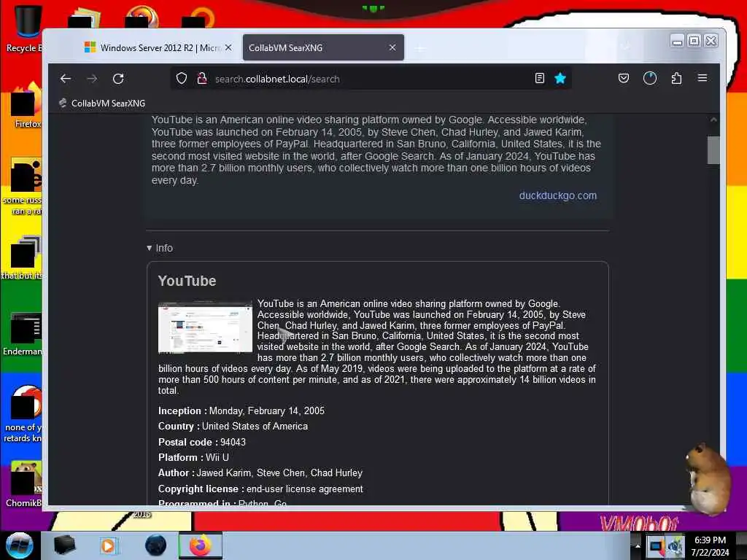Toggle reader view in address bar
The width and height of the screenshot is (747, 560).
(539, 78)
